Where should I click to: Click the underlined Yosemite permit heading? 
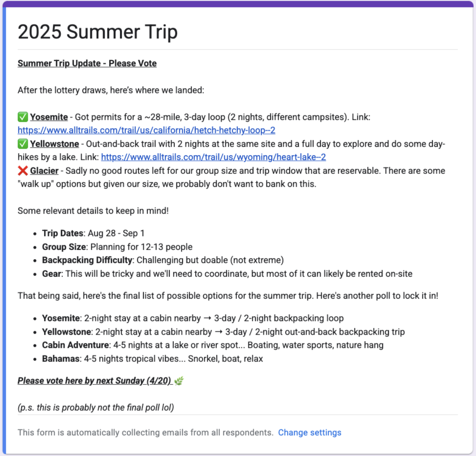(x=49, y=117)
